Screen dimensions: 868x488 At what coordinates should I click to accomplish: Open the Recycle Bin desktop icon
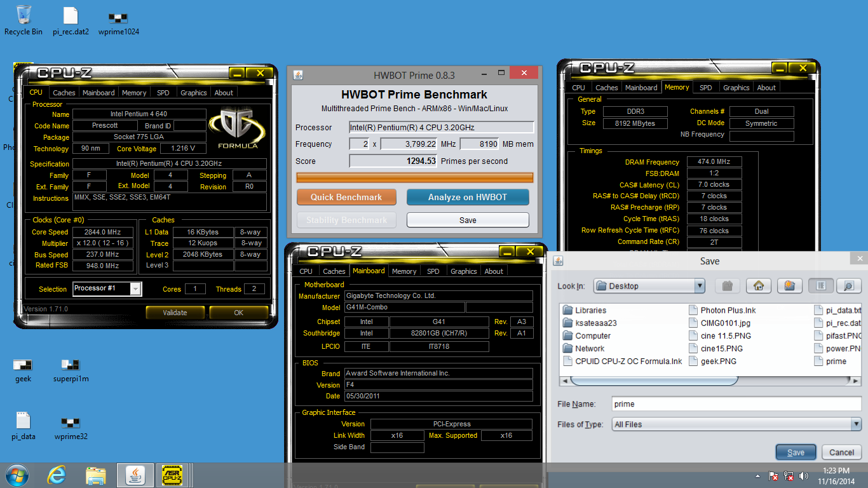coord(24,20)
